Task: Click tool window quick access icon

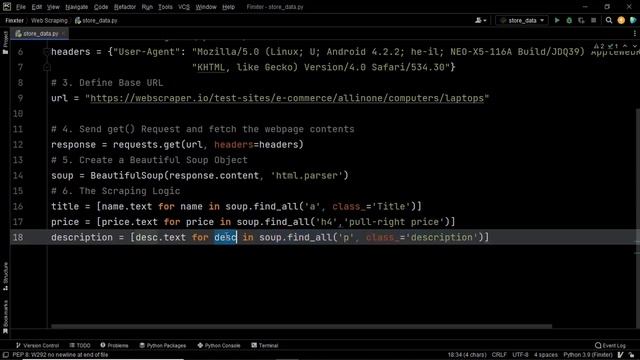Action: coord(6,355)
